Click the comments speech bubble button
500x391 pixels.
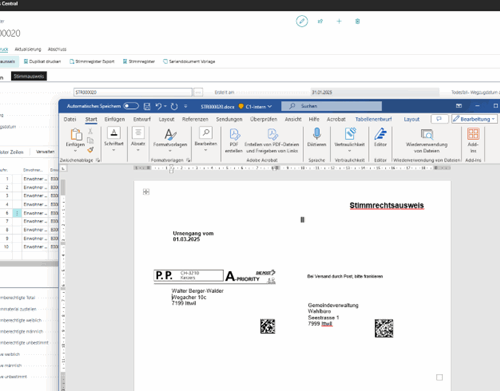tap(439, 119)
